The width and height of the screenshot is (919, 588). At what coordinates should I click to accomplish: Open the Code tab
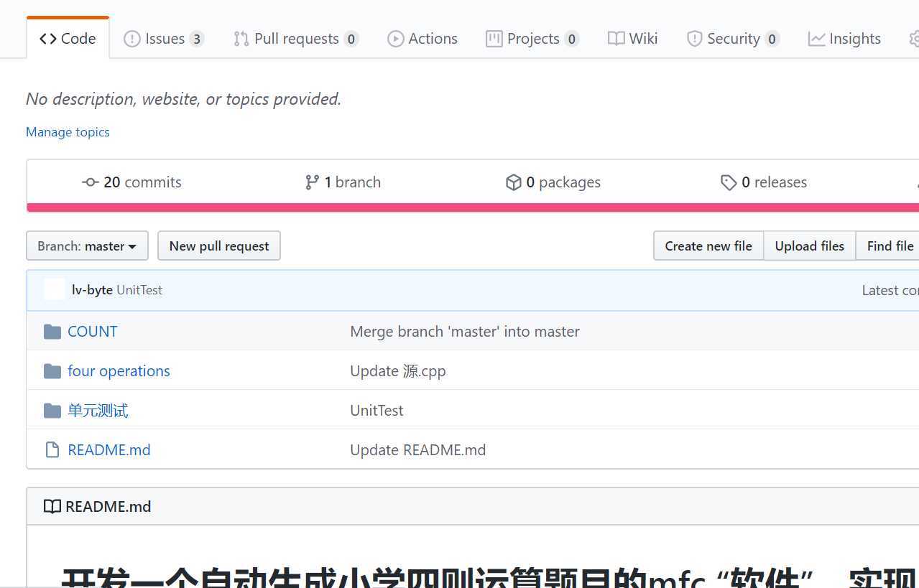pyautogui.click(x=68, y=39)
